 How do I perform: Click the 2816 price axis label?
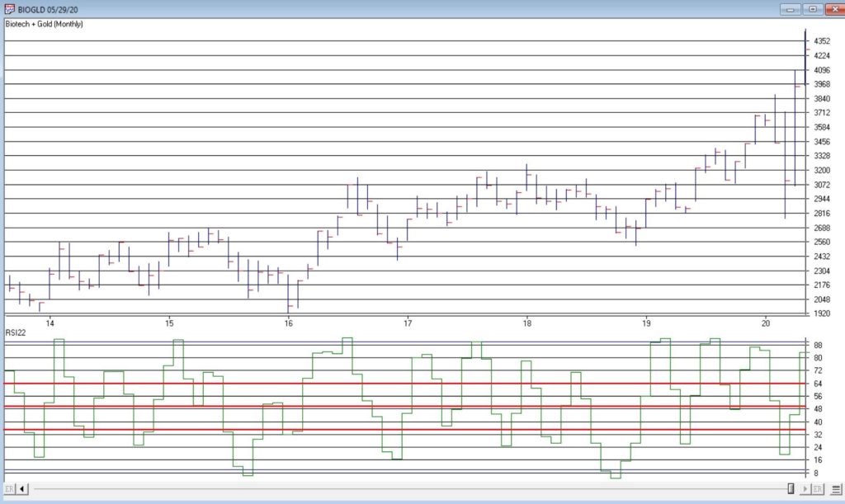[x=822, y=213]
